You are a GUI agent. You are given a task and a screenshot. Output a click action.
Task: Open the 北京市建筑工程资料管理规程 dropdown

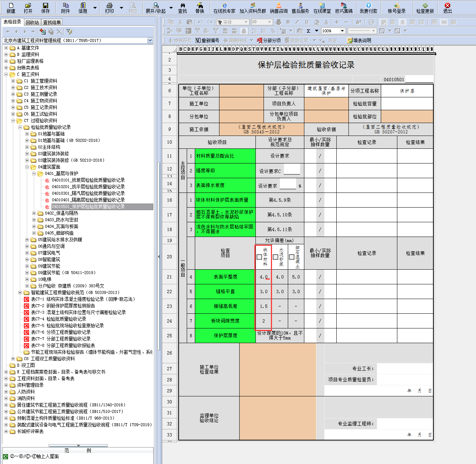click(x=150, y=40)
